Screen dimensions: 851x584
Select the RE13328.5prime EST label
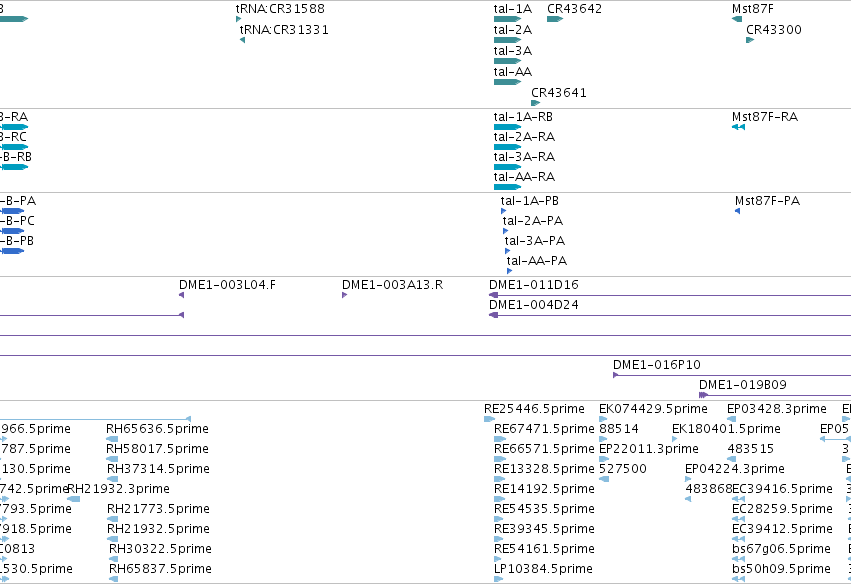coord(544,468)
